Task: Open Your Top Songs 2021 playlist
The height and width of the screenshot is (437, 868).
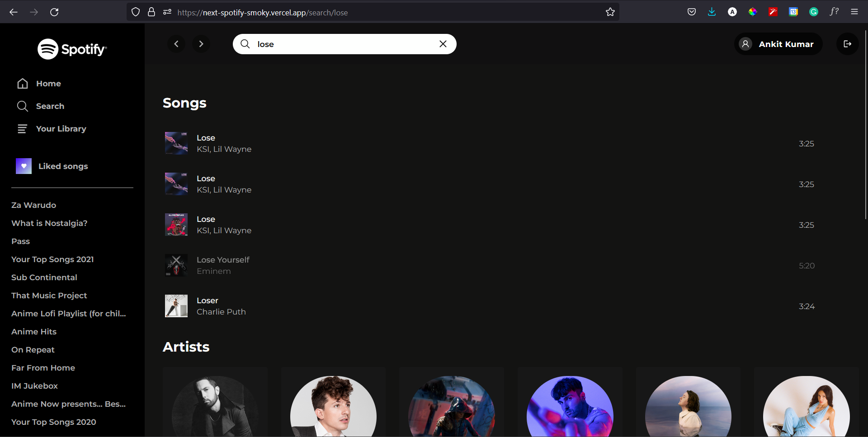Action: 52,259
